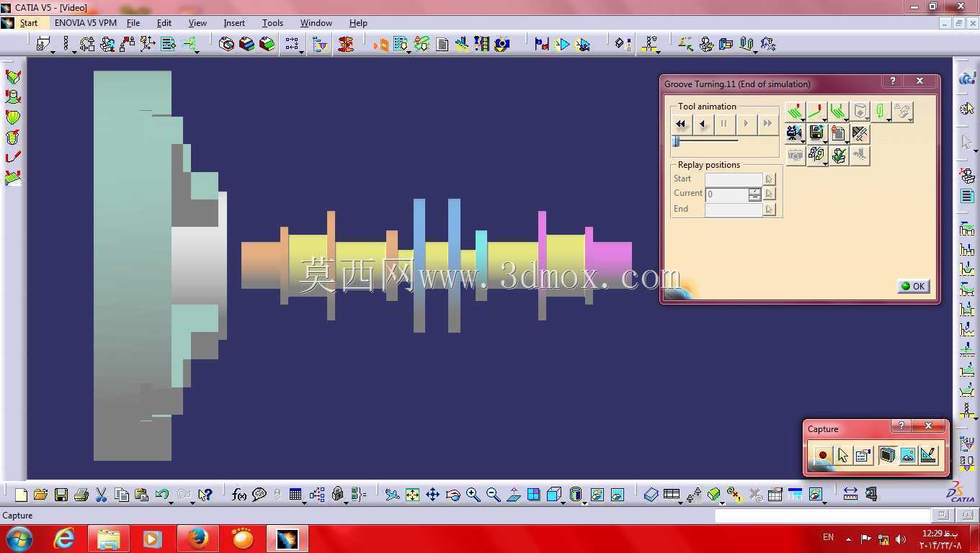The width and height of the screenshot is (980, 553).
Task: Expand the Design Table grid dropdown
Action: point(304,502)
